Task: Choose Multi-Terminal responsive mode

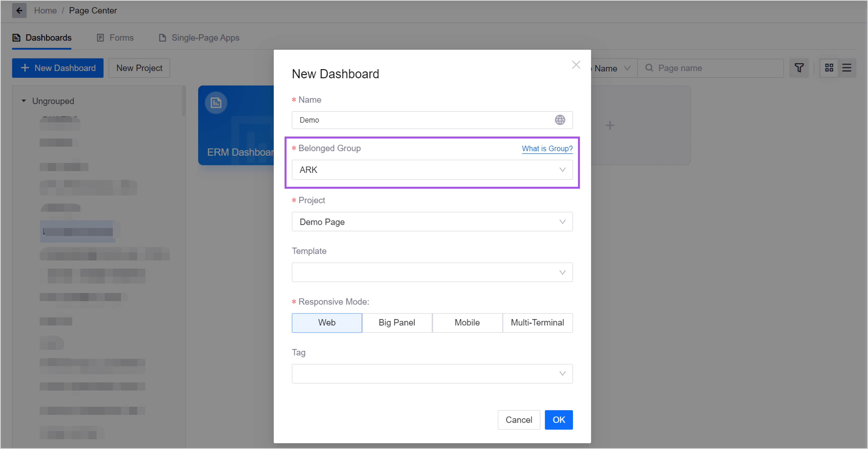Action: (537, 323)
